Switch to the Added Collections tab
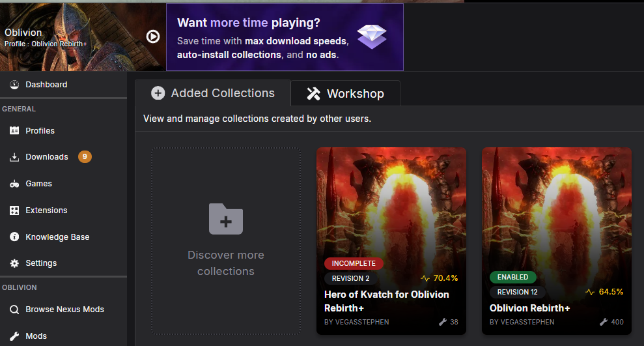 [213, 93]
